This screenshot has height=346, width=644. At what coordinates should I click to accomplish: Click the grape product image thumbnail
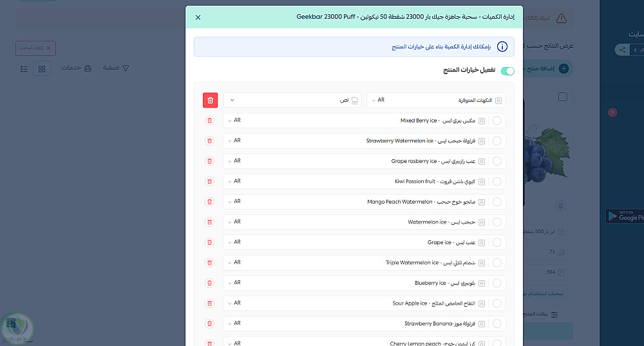coord(546,154)
